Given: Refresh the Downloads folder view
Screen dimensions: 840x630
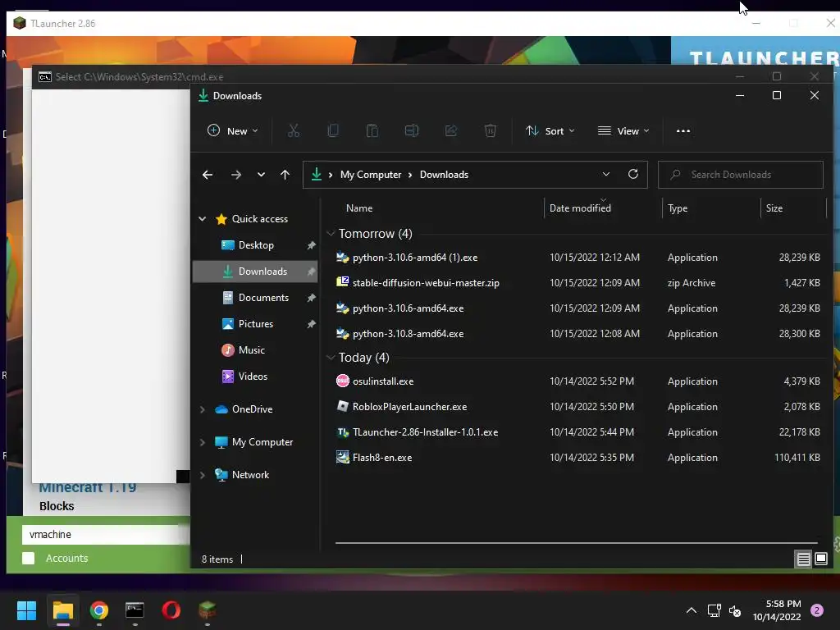Looking at the screenshot, I should click(x=633, y=174).
